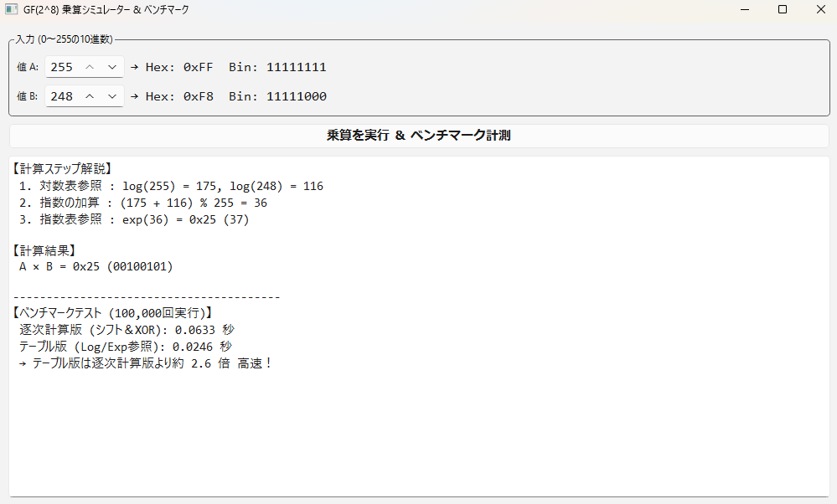Click the 値 B: label
This screenshot has width=837, height=504.
28,96
